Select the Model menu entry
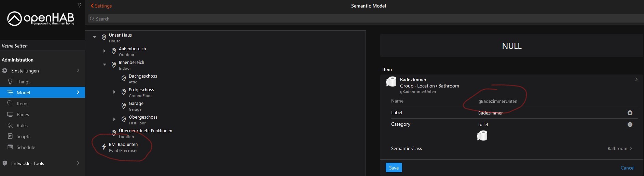644x176 pixels. tap(42, 93)
